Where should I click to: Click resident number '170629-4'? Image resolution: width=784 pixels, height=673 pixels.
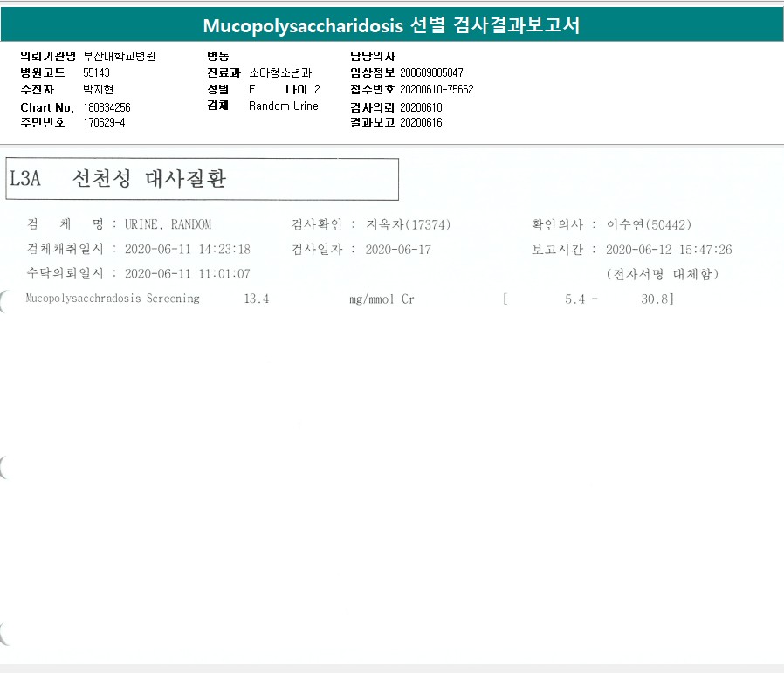click(104, 122)
